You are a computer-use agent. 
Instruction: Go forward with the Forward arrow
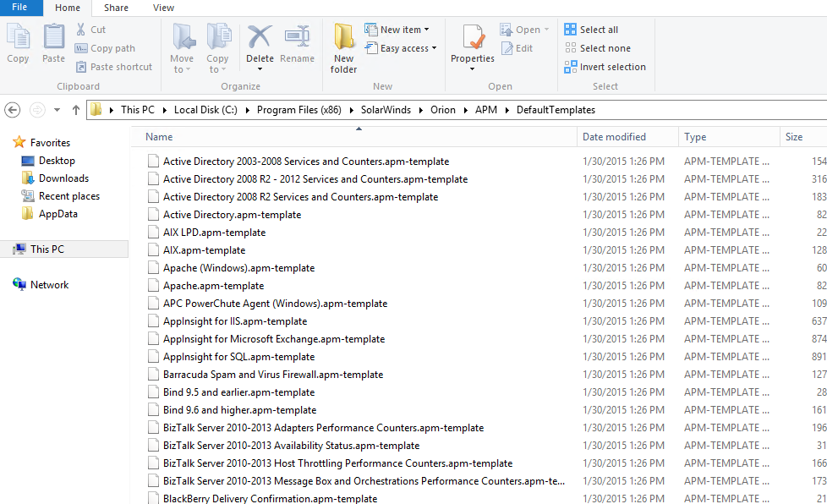pos(37,110)
